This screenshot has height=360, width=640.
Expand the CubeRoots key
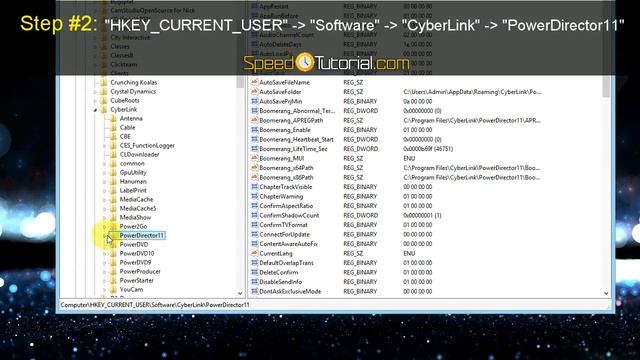(x=96, y=101)
